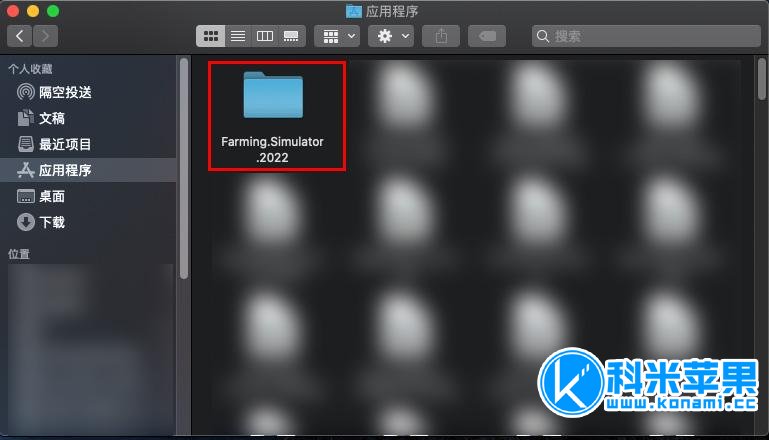Select the Farming.Simulator.2022 folder icon
Image resolution: width=769 pixels, height=440 pixels.
pos(273,95)
